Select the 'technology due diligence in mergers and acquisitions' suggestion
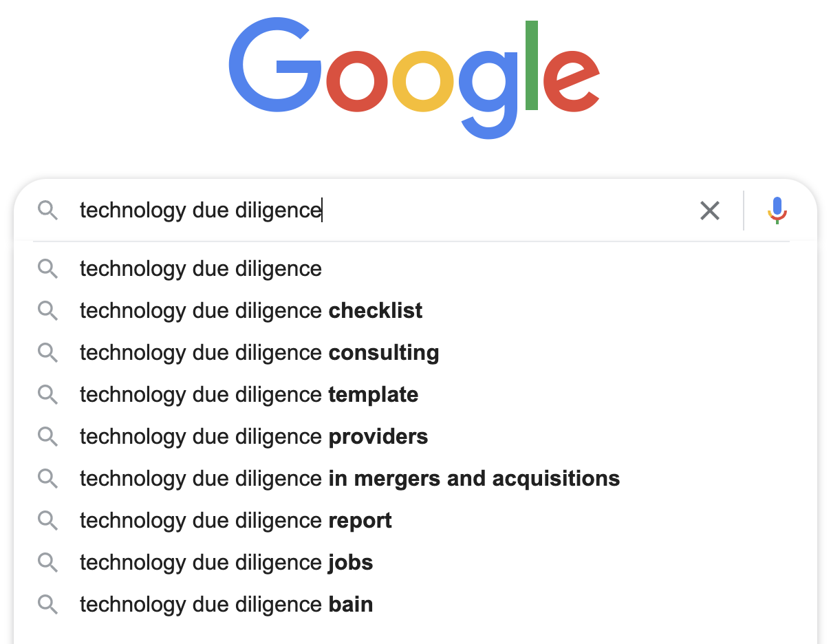 point(349,478)
